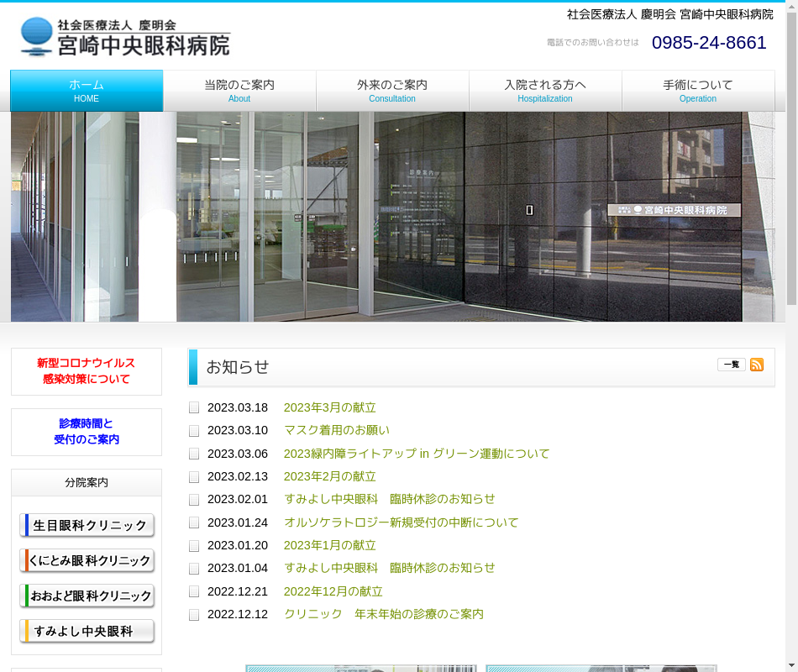Open the 一覧 news list button

(x=731, y=365)
